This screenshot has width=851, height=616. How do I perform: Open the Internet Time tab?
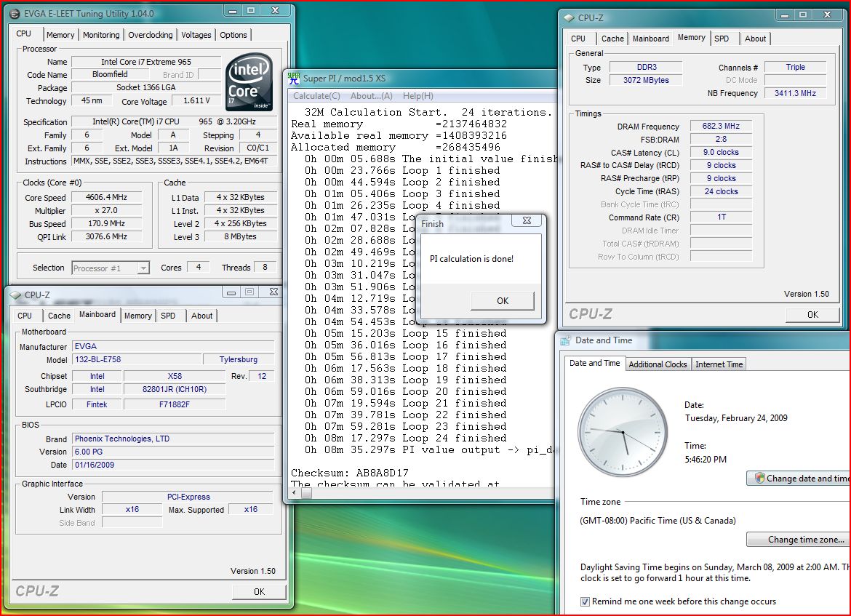[719, 364]
